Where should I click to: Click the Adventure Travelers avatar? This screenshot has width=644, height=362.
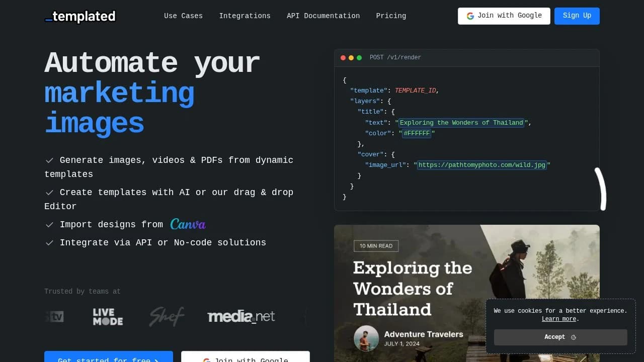(x=366, y=338)
